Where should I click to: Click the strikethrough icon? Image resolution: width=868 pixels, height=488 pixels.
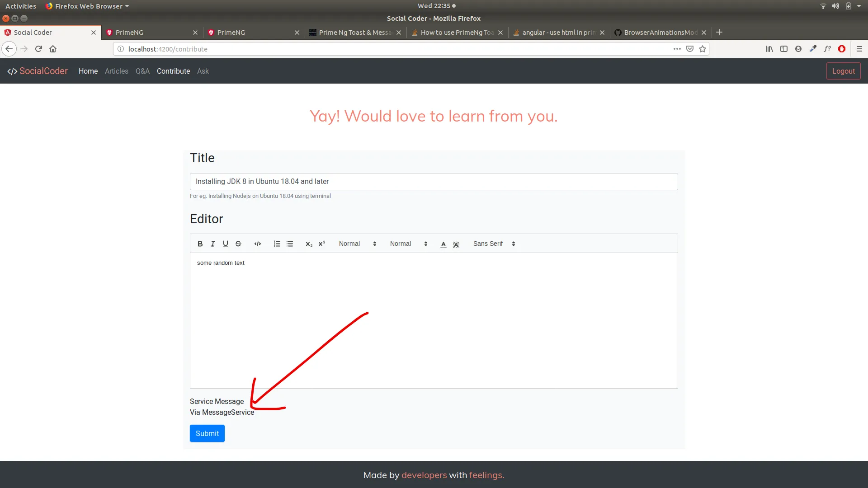[238, 244]
